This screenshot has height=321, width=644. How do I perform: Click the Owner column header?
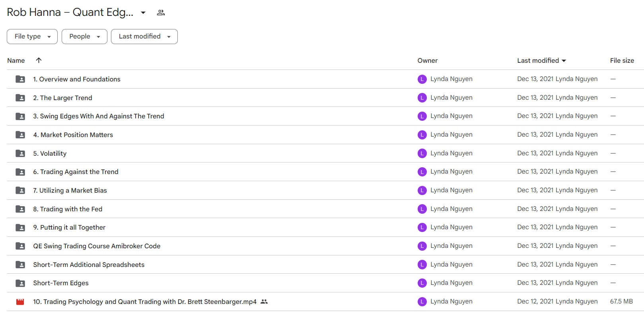click(x=428, y=60)
